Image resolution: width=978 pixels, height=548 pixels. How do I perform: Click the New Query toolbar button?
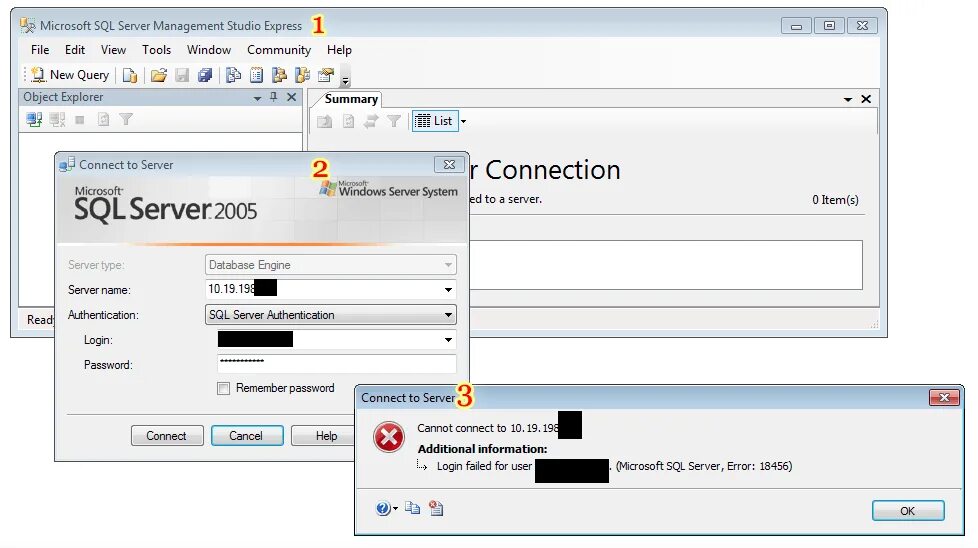[70, 75]
